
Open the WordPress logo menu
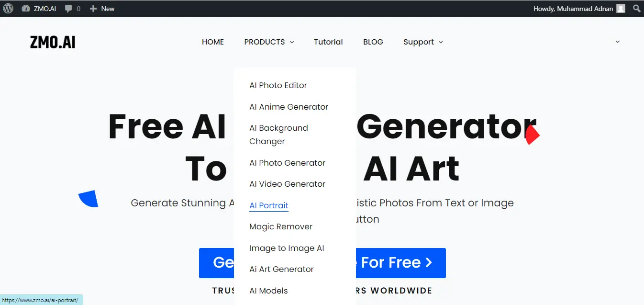coord(8,8)
